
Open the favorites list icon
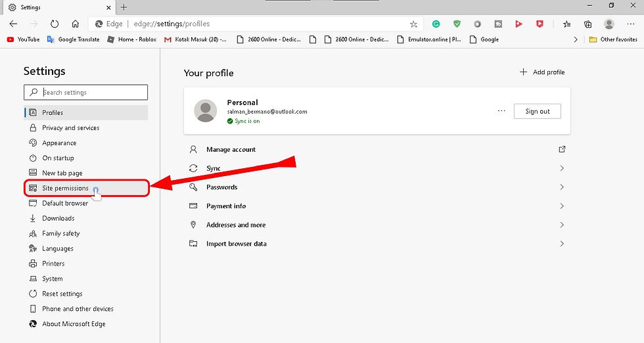tap(566, 24)
